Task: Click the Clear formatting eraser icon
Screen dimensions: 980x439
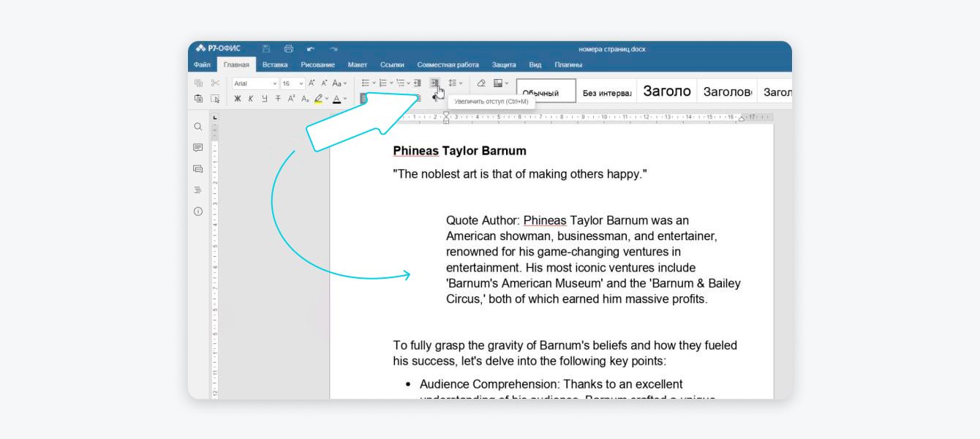Action: click(x=480, y=83)
